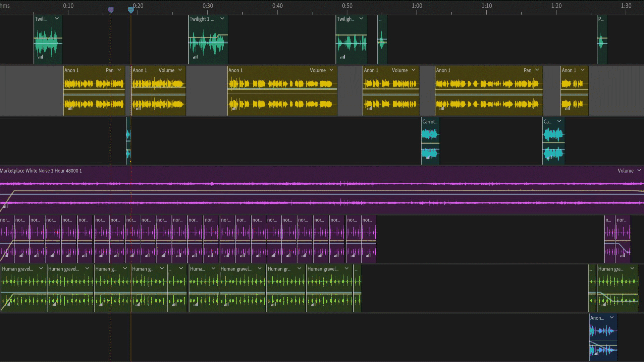The image size is (644, 362).
Task: Select the Marketplace White Noise clip title
Action: [41, 171]
